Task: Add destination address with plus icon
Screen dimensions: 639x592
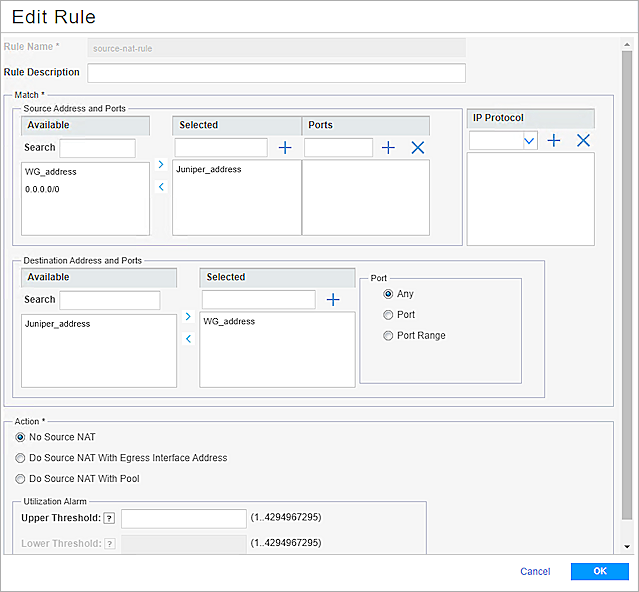Action: tap(333, 299)
